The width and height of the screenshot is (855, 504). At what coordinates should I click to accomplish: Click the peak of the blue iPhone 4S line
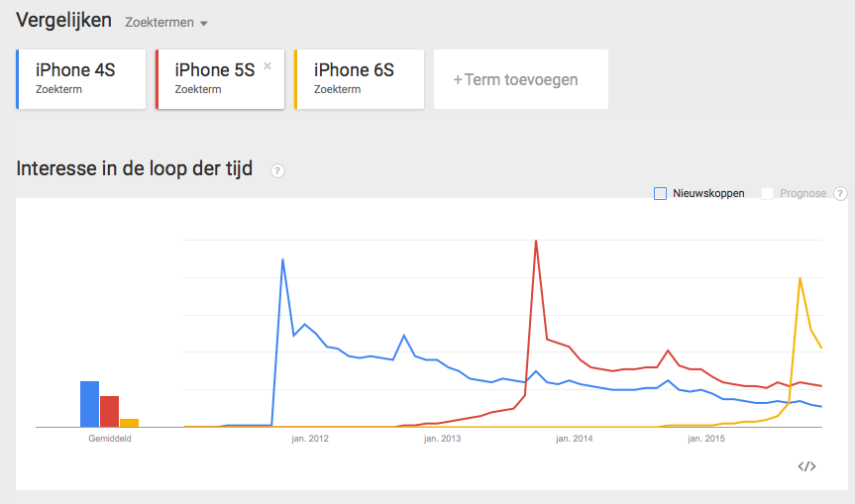click(x=283, y=259)
